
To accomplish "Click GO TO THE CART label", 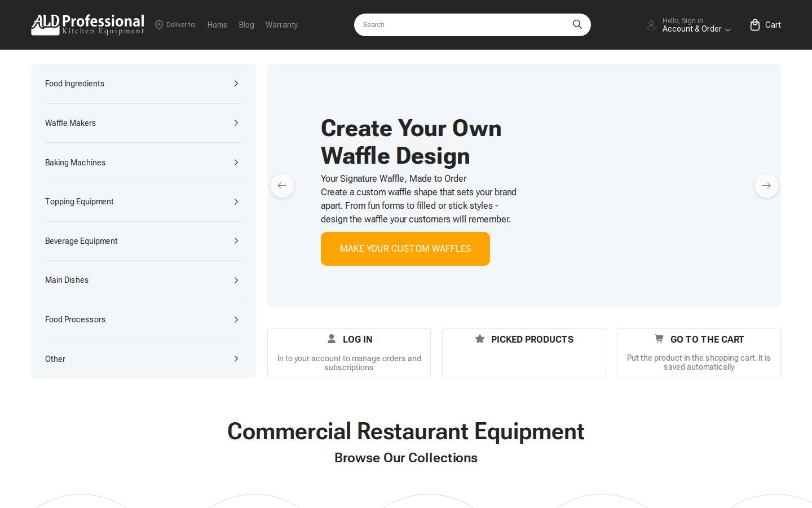I will [x=707, y=339].
